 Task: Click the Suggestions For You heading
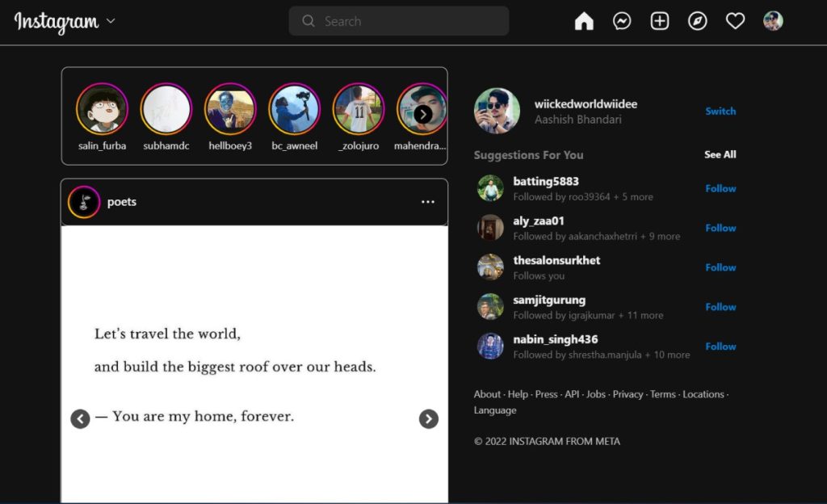528,155
